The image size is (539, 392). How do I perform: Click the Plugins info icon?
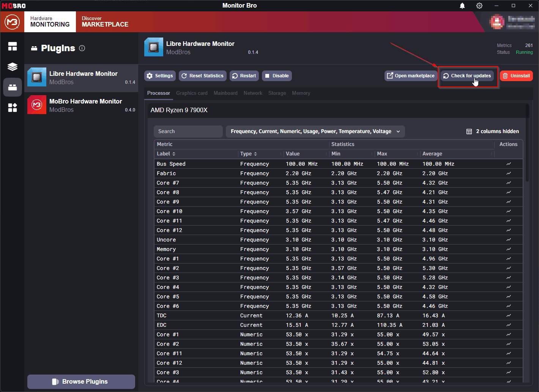(x=82, y=48)
